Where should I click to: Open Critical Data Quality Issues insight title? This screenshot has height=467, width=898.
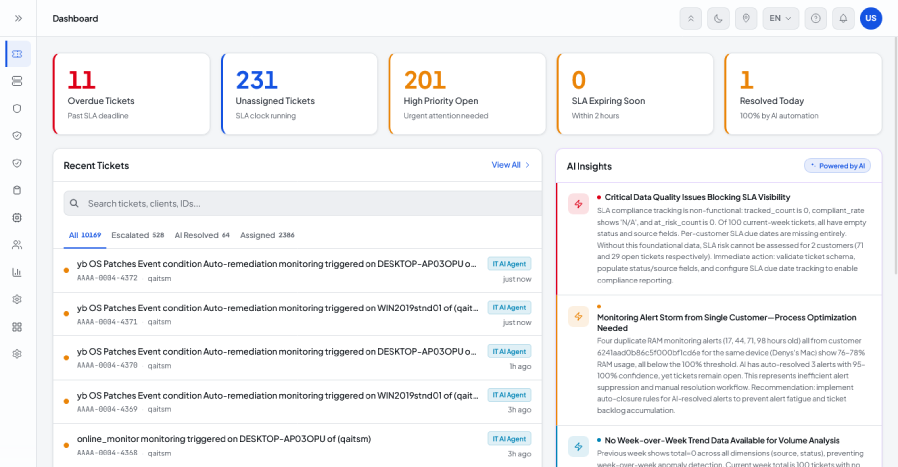pyautogui.click(x=697, y=197)
